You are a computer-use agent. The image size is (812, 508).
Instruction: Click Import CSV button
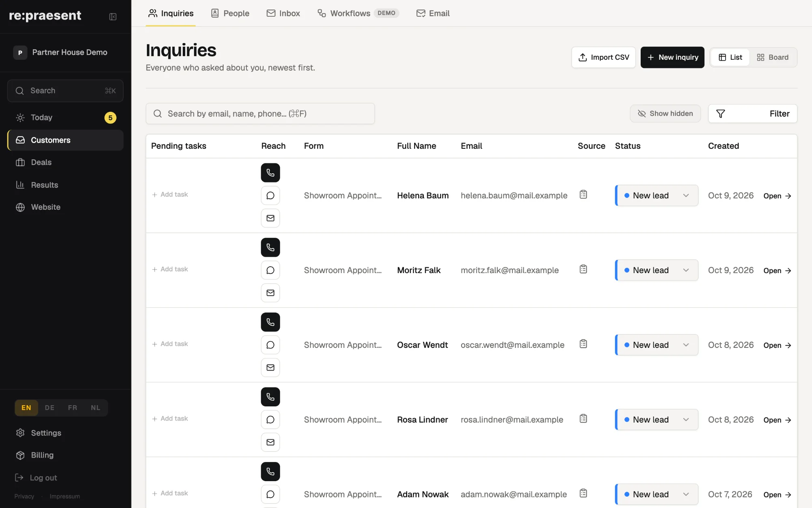(604, 57)
